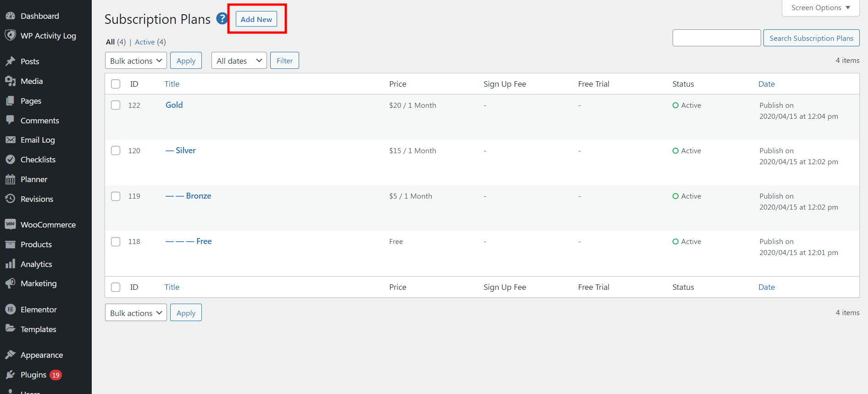Click the Search Subscription Plans button
Viewport: 868px width, 394px height.
click(x=811, y=38)
